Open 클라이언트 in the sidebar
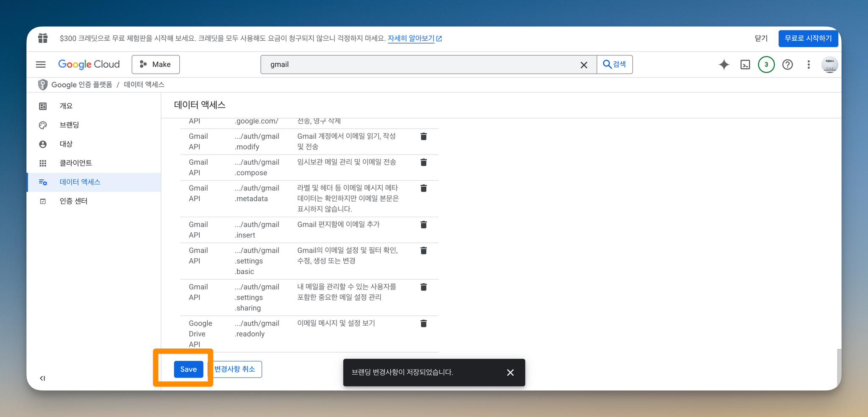The width and height of the screenshot is (868, 417). coord(93,163)
